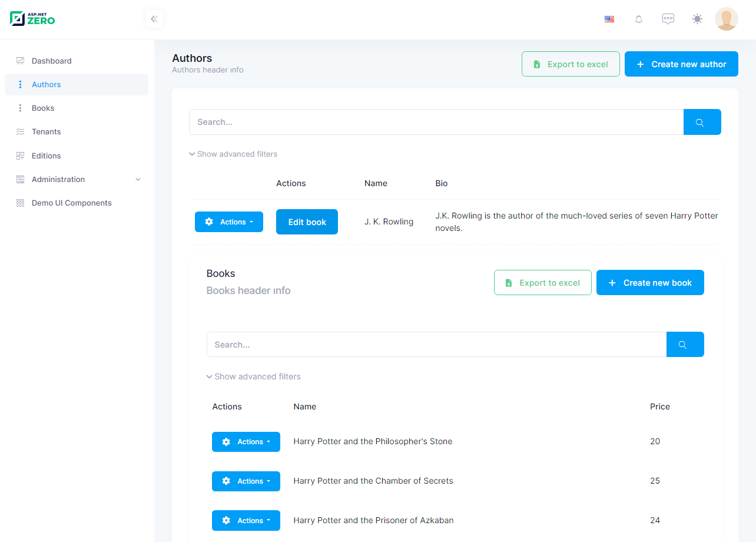Select Harry Potter and the Prisoner of Azkaban
756x542 pixels.
coord(373,520)
